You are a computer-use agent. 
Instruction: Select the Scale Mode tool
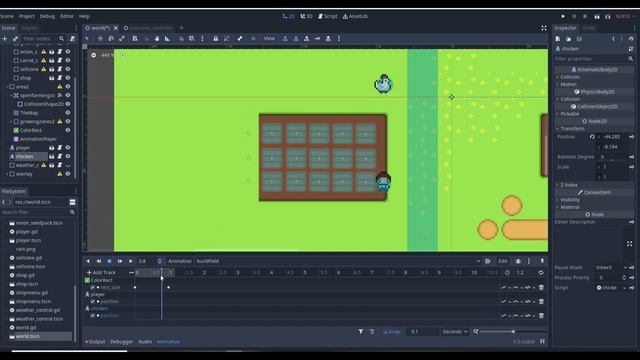122,38
